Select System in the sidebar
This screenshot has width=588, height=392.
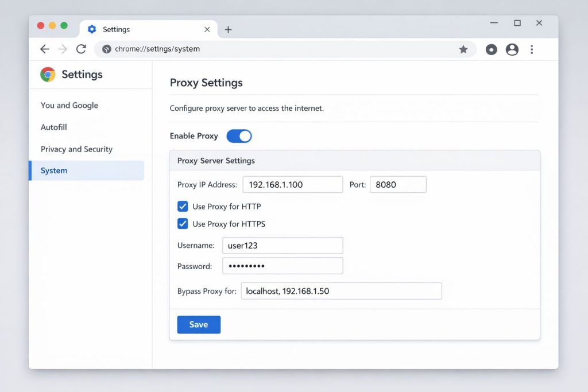tap(87, 170)
